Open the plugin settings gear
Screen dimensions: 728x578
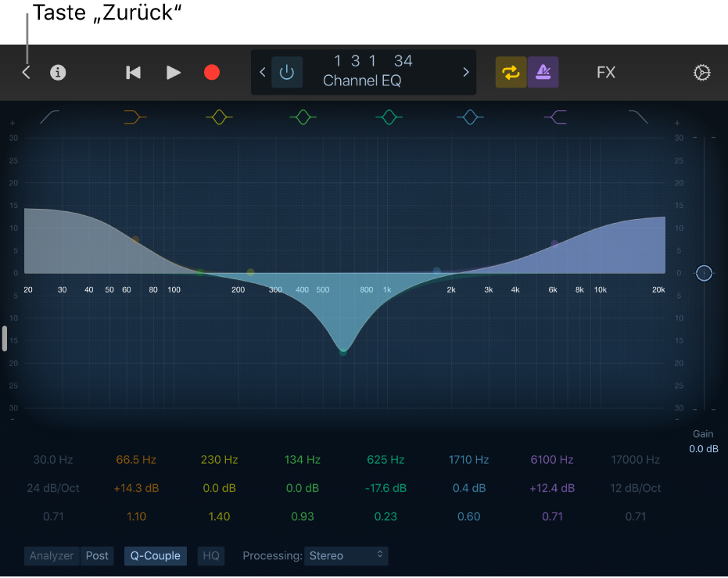point(701,72)
